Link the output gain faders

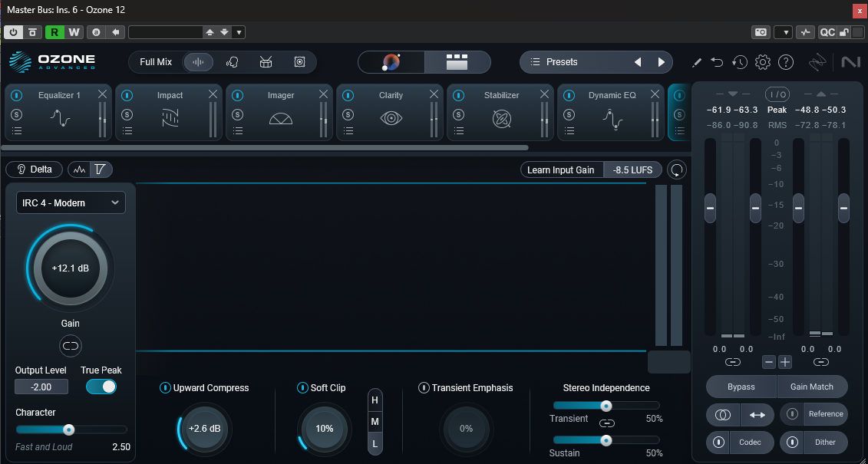(x=821, y=362)
